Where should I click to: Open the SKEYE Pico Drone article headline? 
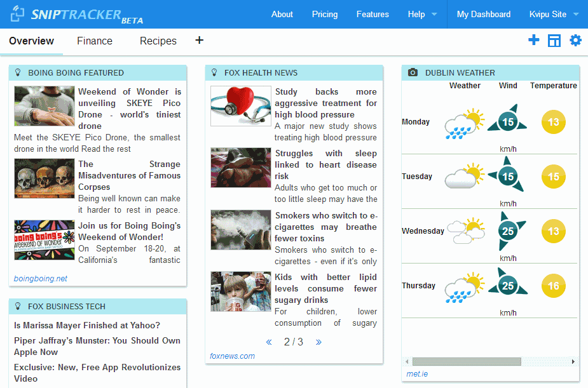pos(130,109)
